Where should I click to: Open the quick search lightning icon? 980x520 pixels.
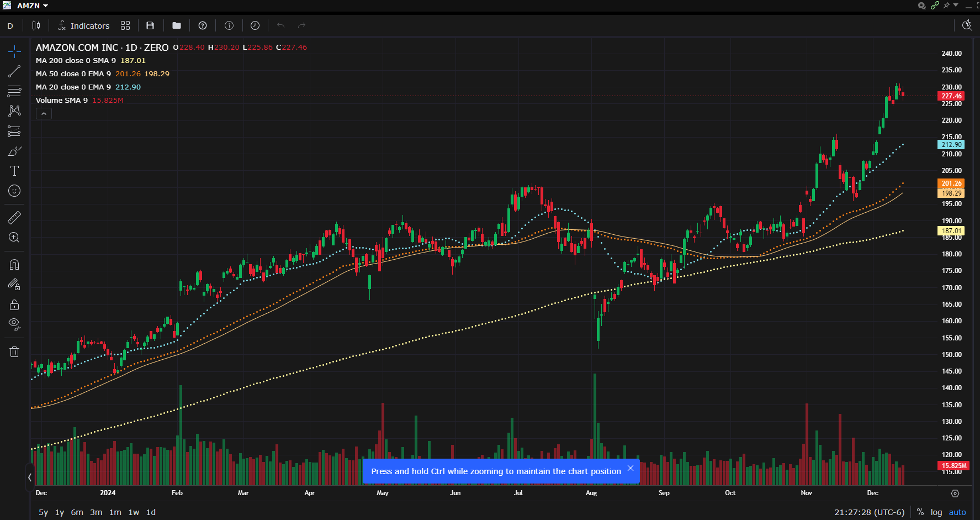[x=967, y=25]
